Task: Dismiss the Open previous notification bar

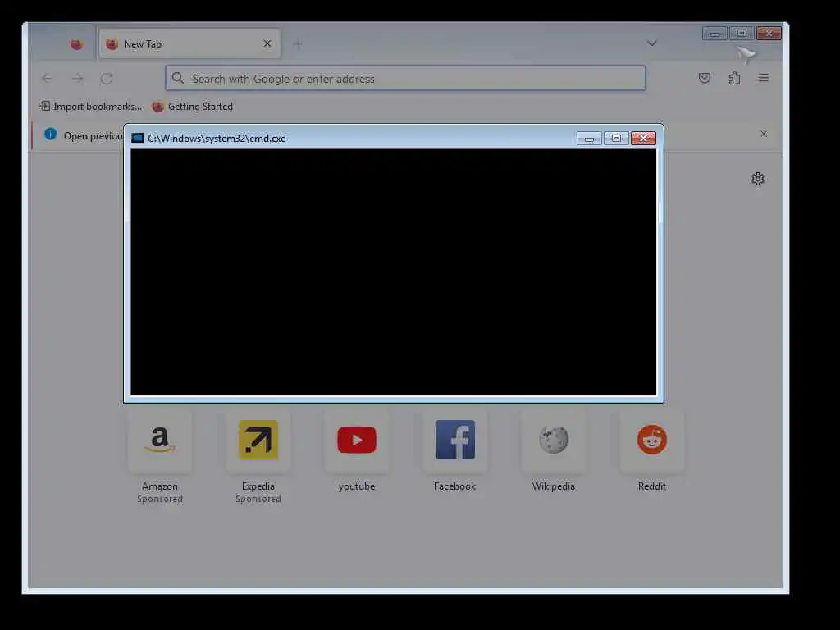Action: (x=764, y=134)
